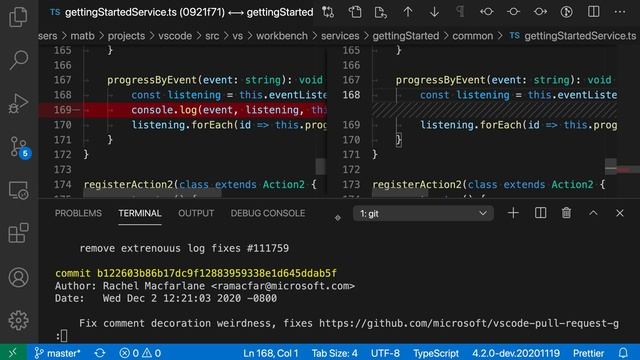Click the 'gettingStarted' breadcrumb folder segment
This screenshot has width=640, height=360.
click(406, 36)
